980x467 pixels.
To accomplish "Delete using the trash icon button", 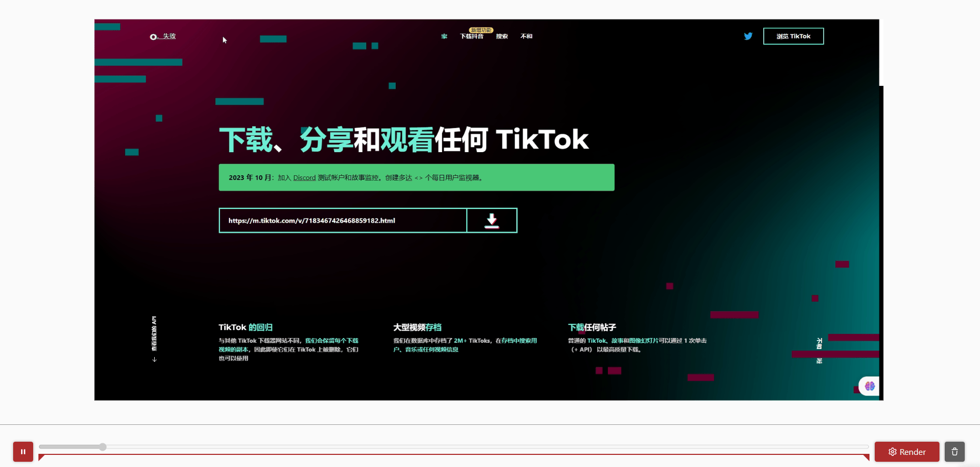I will (x=954, y=452).
